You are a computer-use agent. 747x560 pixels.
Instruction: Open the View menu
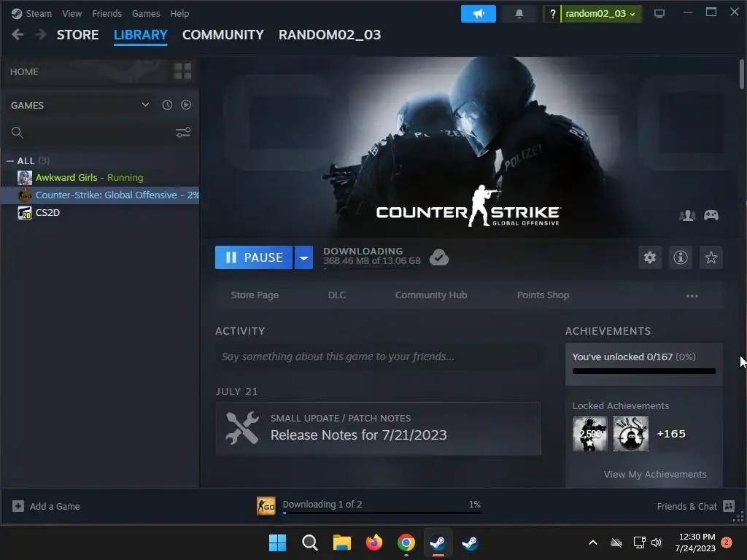(71, 13)
